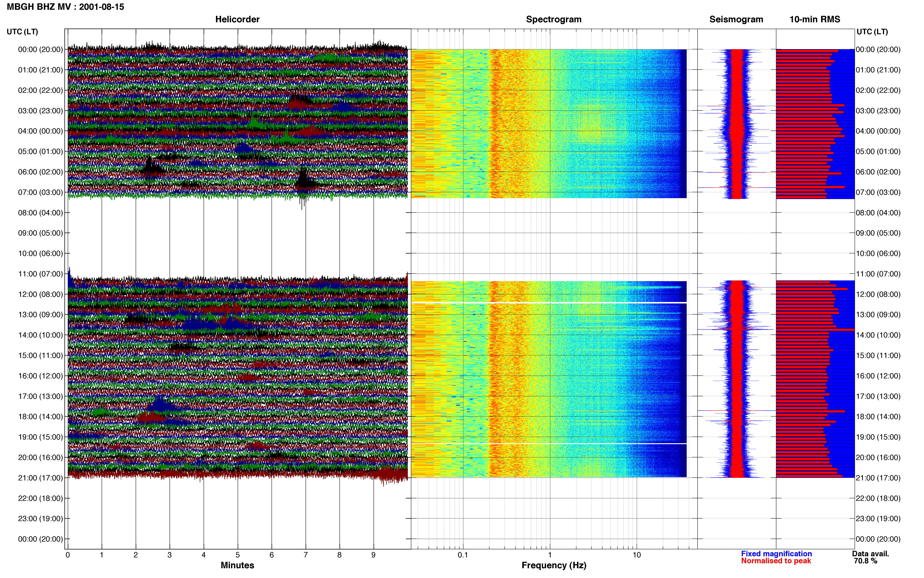The height and width of the screenshot is (578, 924).
Task: Click 08:00 (04:00) label beside the RMS panel
Action: pyautogui.click(x=878, y=213)
